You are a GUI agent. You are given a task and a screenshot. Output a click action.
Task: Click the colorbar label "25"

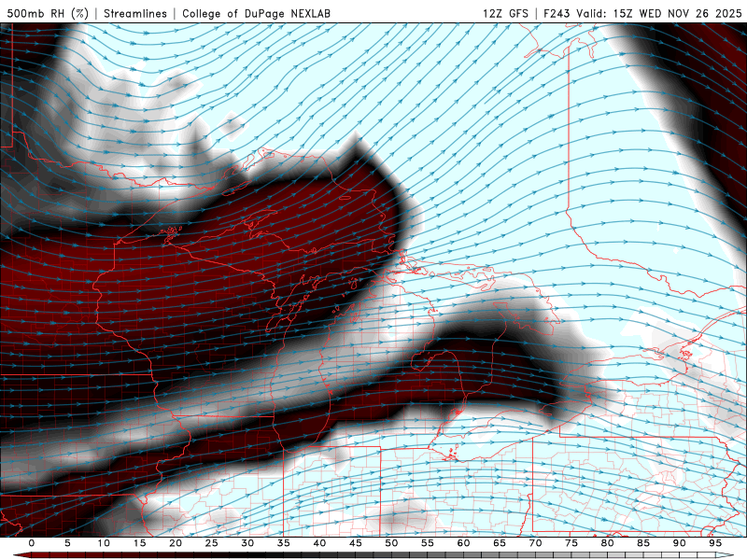coord(212,543)
